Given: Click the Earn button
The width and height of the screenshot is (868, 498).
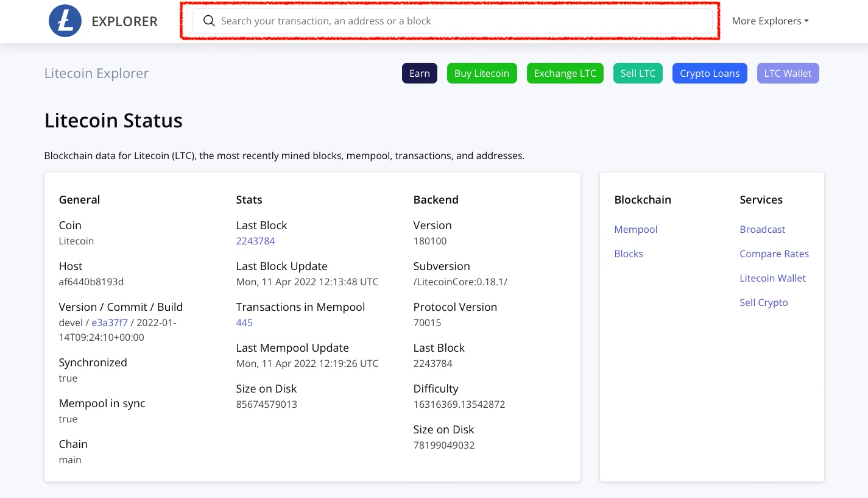Looking at the screenshot, I should pos(419,74).
